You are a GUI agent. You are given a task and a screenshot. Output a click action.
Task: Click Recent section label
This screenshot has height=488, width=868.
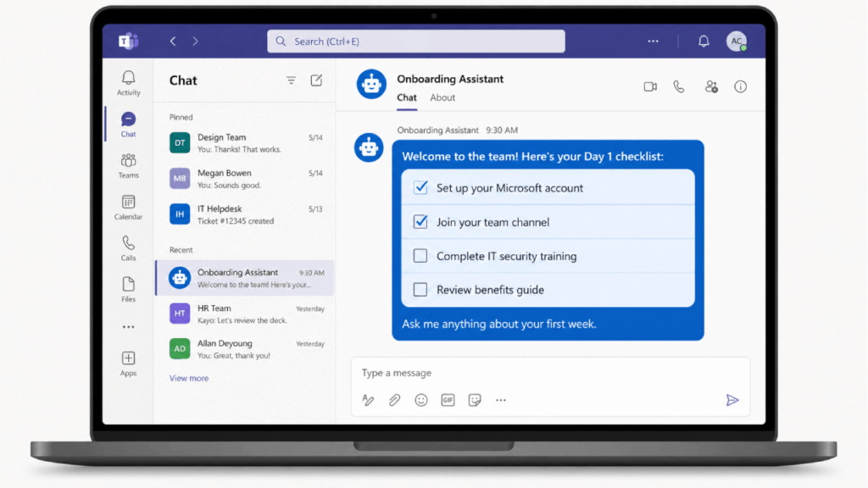[181, 250]
